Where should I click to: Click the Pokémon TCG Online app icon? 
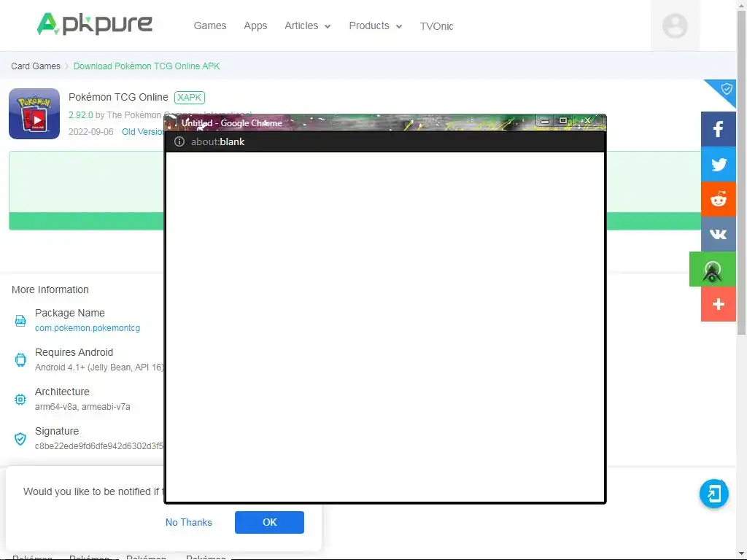[x=34, y=113]
